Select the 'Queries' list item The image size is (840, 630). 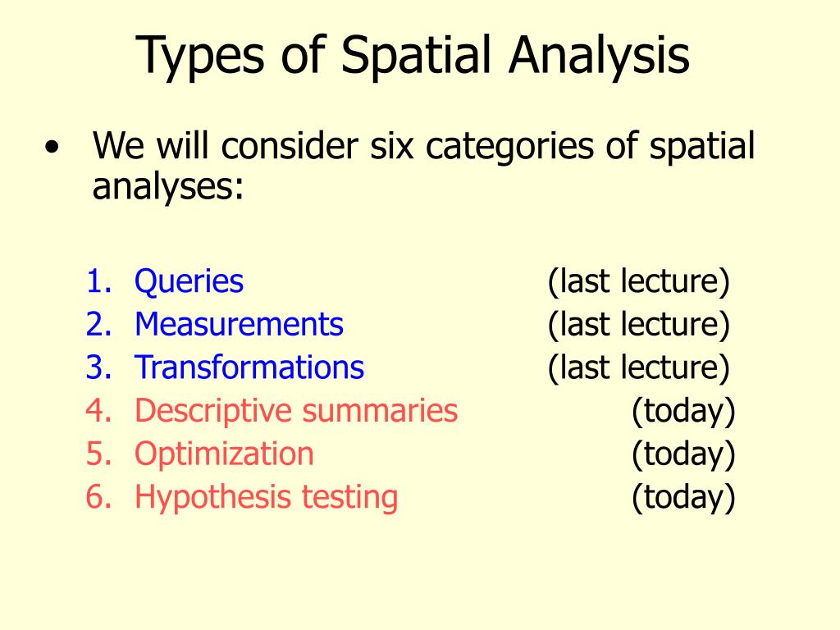[x=189, y=282]
